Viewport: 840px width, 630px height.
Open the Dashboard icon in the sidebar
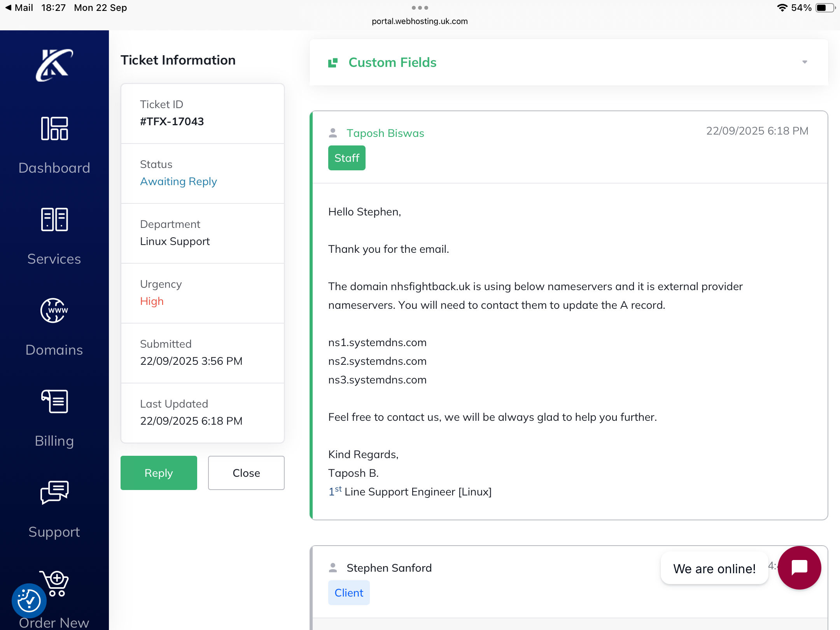(54, 128)
